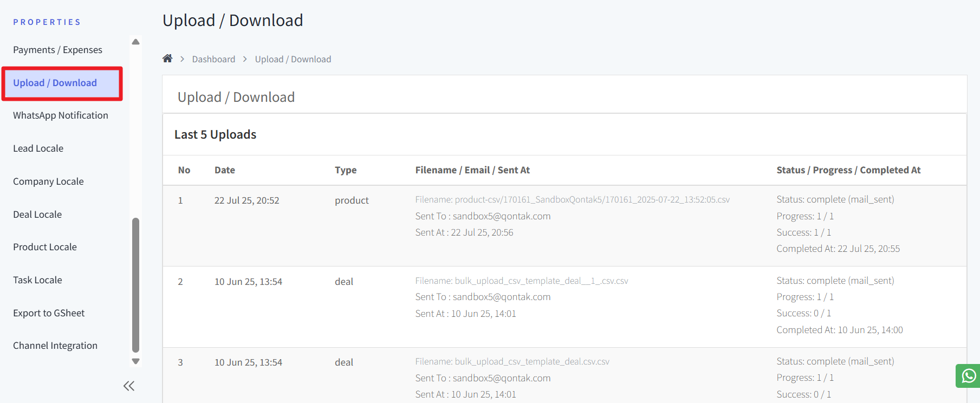Open Company Locale in sidebar
The height and width of the screenshot is (403, 980).
[x=48, y=181]
